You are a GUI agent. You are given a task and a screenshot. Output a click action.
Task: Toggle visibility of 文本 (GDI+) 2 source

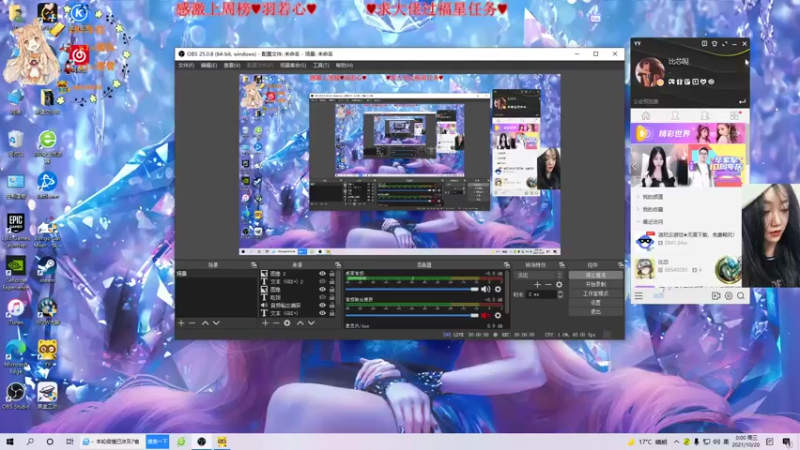322,282
